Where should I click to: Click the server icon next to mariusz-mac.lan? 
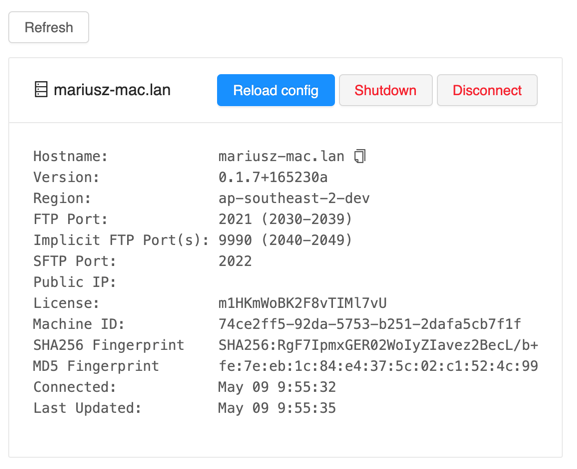pyautogui.click(x=41, y=89)
